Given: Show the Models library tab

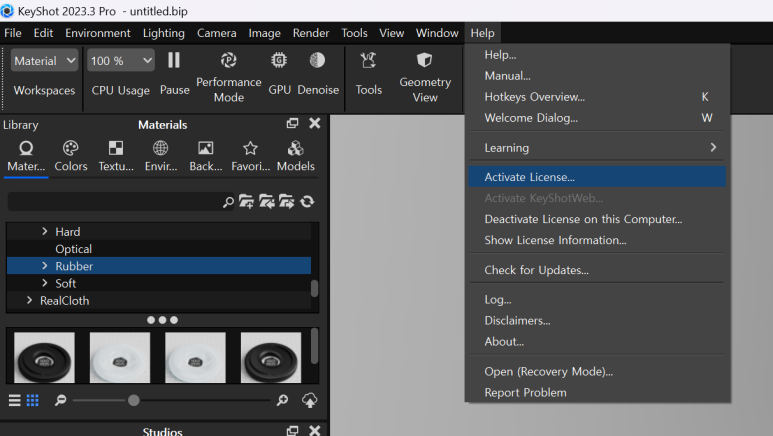Looking at the screenshot, I should tap(295, 156).
